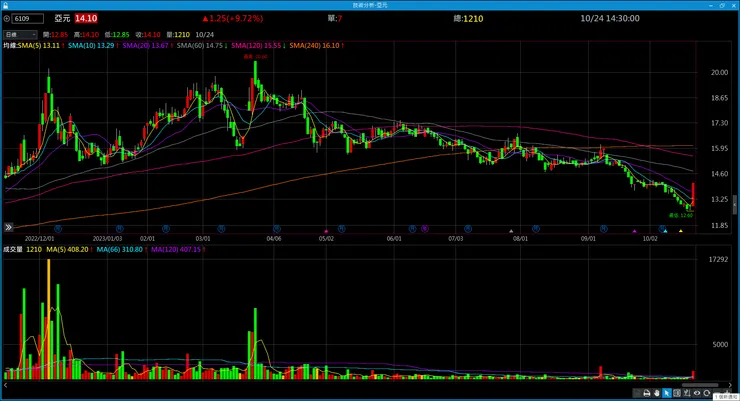Click the 量:1210 daily volume value

(178, 35)
